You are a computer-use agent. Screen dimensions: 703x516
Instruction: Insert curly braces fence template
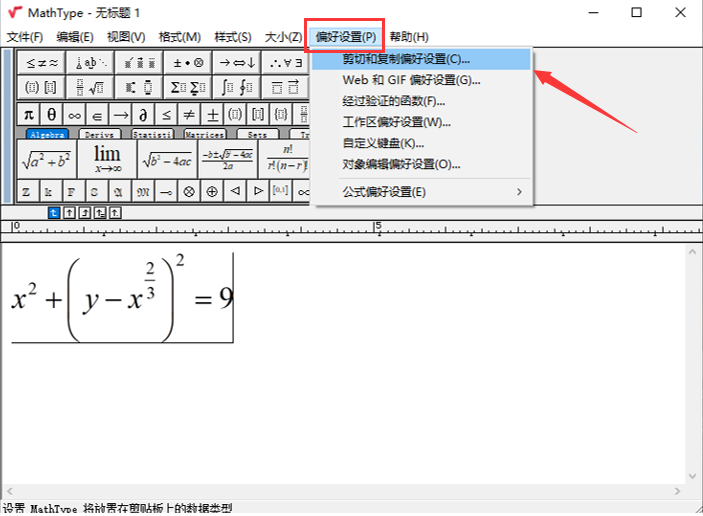[281, 115]
